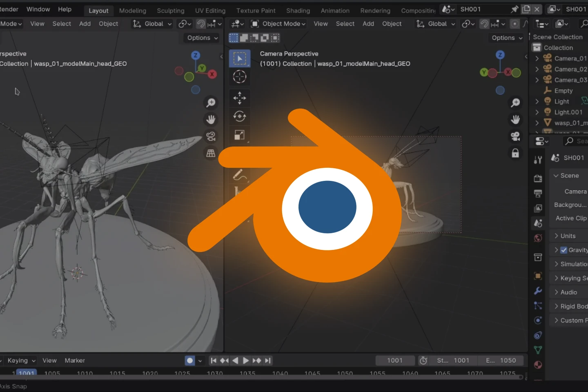The image size is (588, 392).
Task: Click the pan hand in the Camera Perspective viewport
Action: (x=515, y=120)
